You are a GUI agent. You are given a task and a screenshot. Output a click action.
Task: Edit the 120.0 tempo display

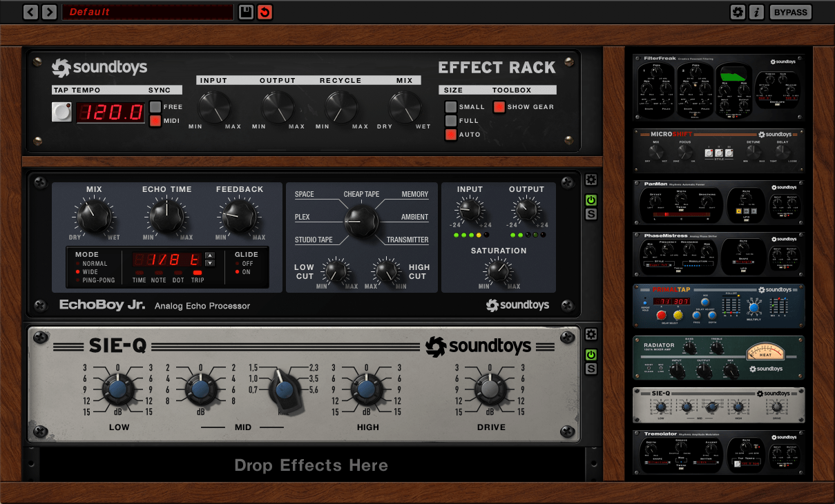(x=110, y=113)
